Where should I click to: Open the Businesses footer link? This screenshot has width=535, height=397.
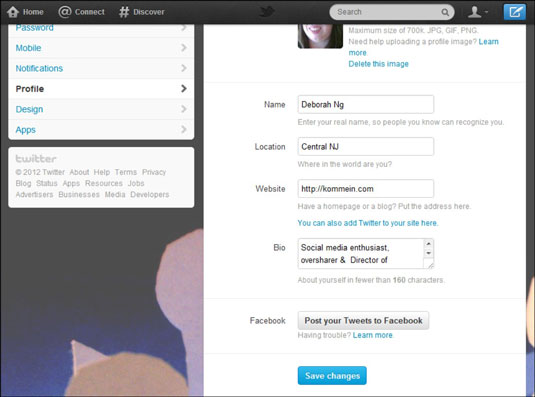pyautogui.click(x=79, y=195)
